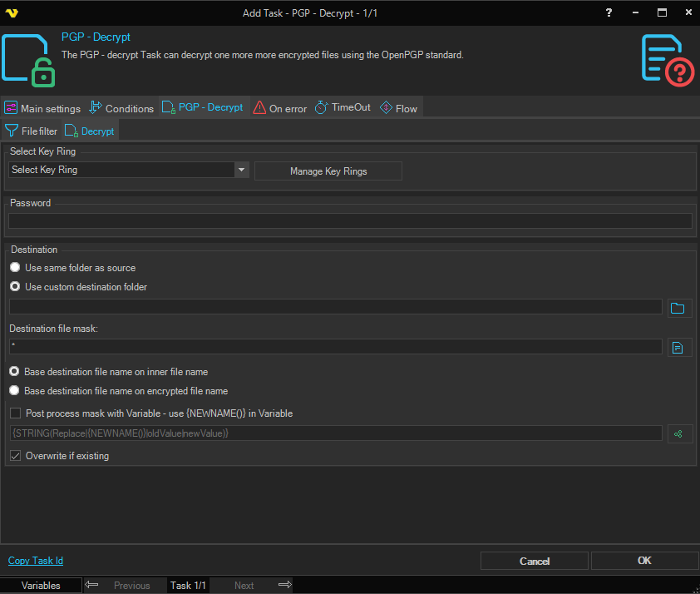Select Base destination file name on encrypted file name
This screenshot has width=700, height=594.
[x=14, y=390]
